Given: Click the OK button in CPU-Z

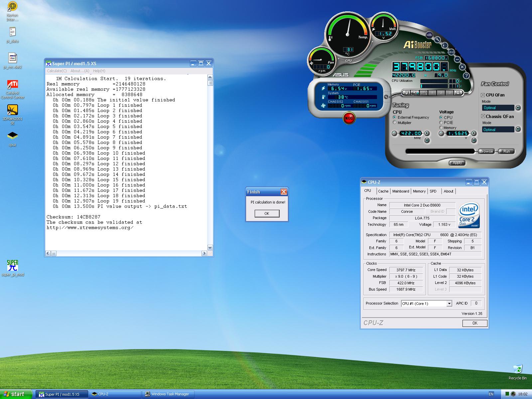Looking at the screenshot, I should [x=475, y=323].
